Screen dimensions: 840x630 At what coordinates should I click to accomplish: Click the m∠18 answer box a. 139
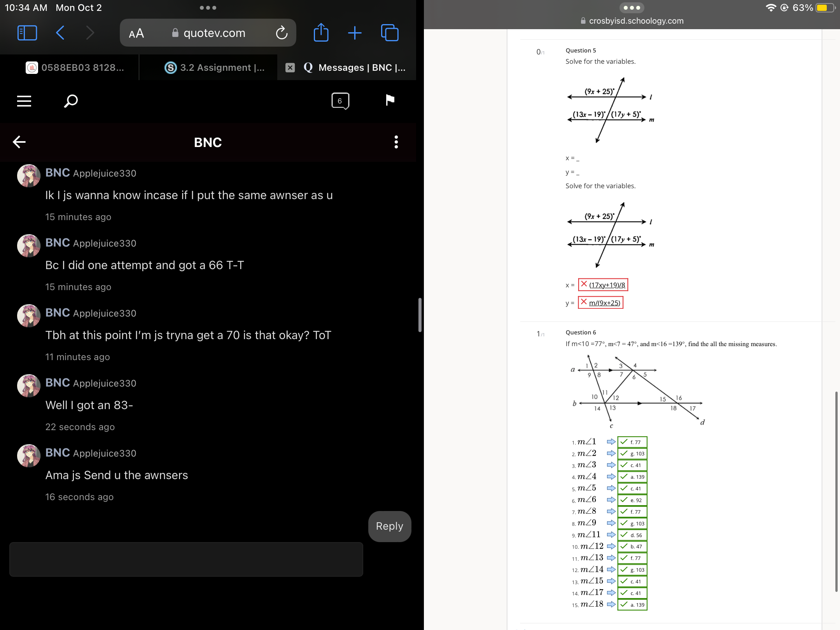pyautogui.click(x=632, y=605)
